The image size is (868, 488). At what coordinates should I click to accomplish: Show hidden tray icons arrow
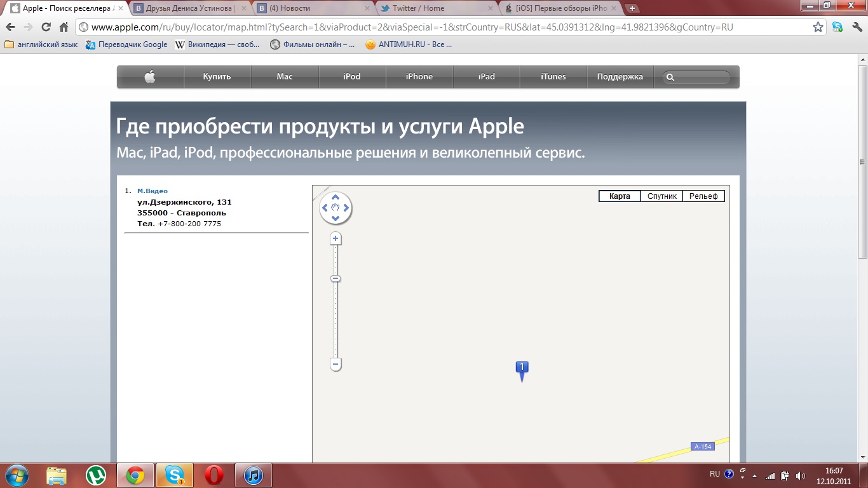pyautogui.click(x=754, y=475)
